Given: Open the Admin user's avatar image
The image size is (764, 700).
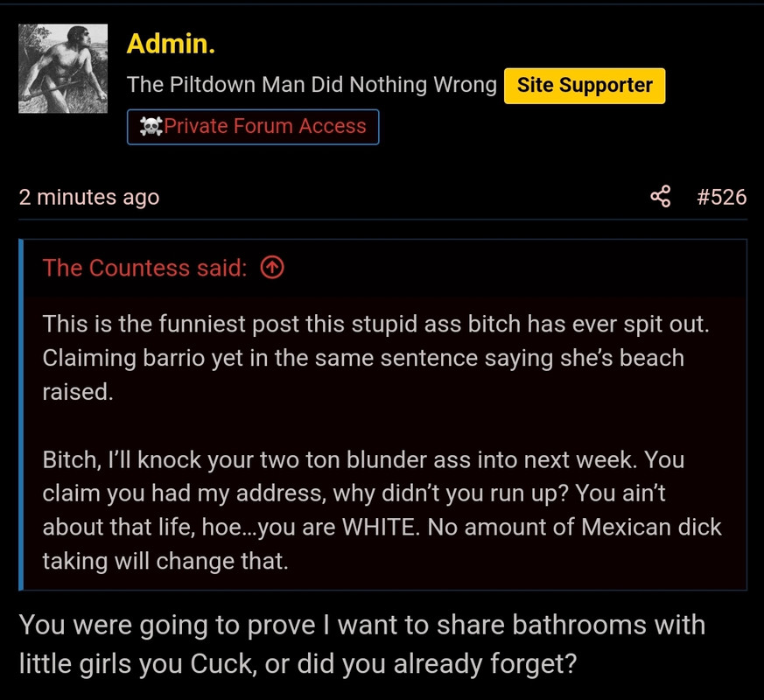Looking at the screenshot, I should [x=63, y=68].
